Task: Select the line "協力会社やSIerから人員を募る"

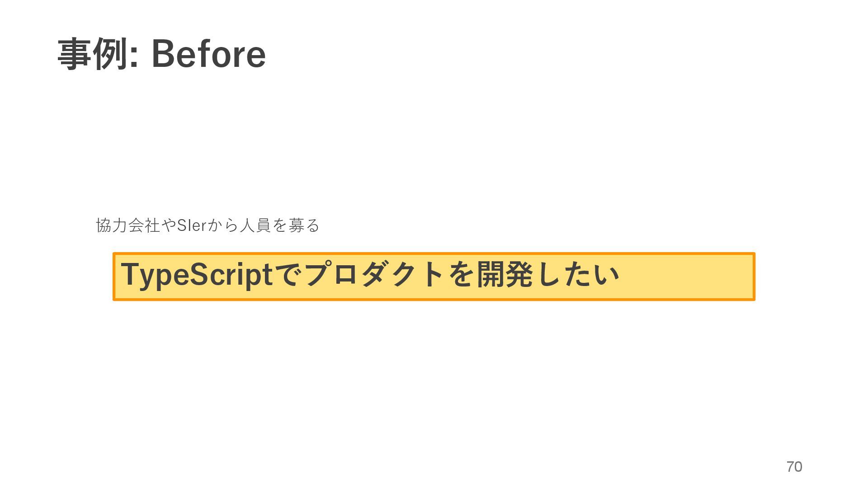Action: click(x=208, y=225)
